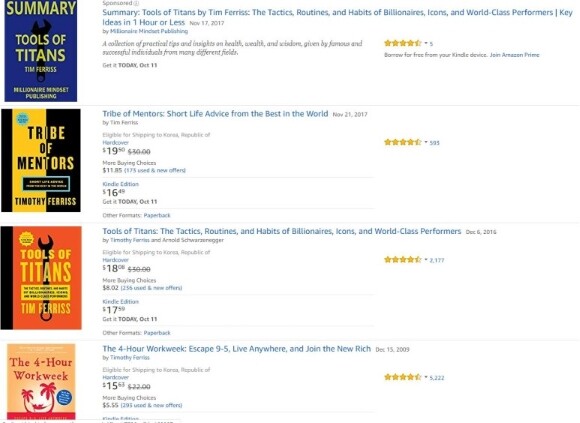Open the orange Tools of Titans cover image
This screenshot has height=423, width=580.
click(x=41, y=278)
